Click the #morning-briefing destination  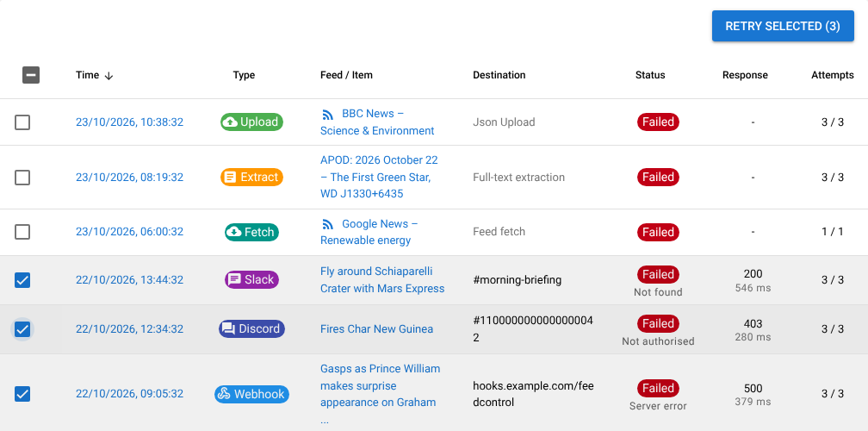tap(517, 280)
